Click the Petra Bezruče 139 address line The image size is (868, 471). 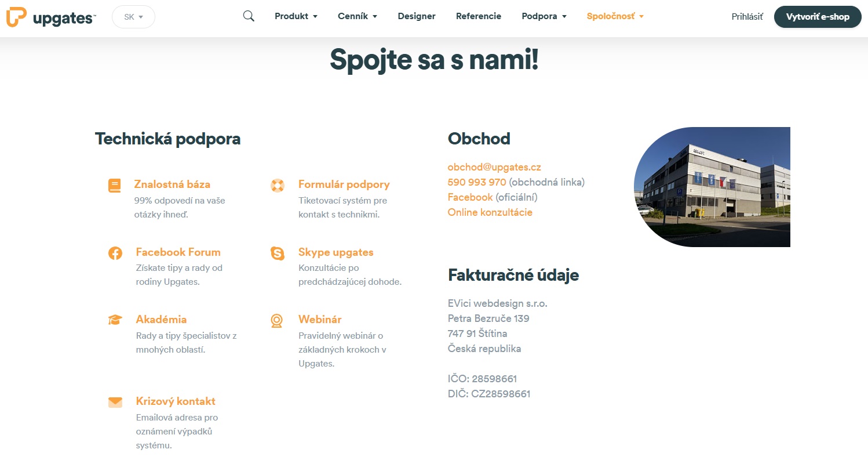point(488,318)
